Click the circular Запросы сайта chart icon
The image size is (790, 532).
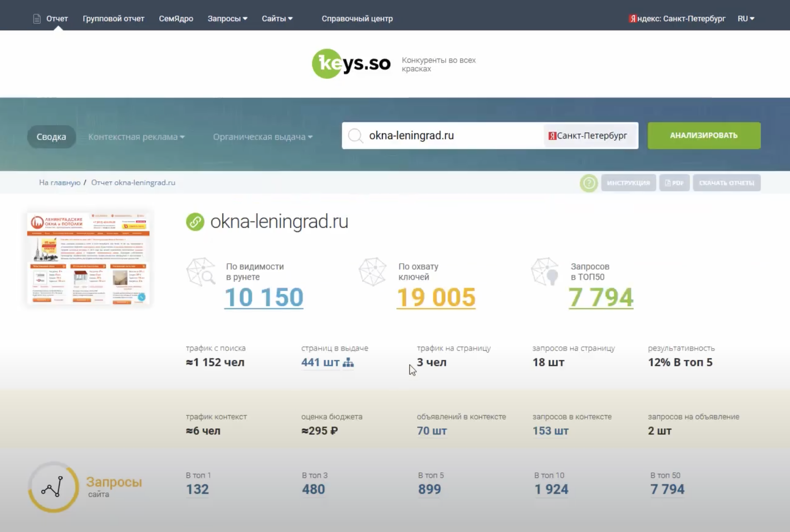coord(53,487)
